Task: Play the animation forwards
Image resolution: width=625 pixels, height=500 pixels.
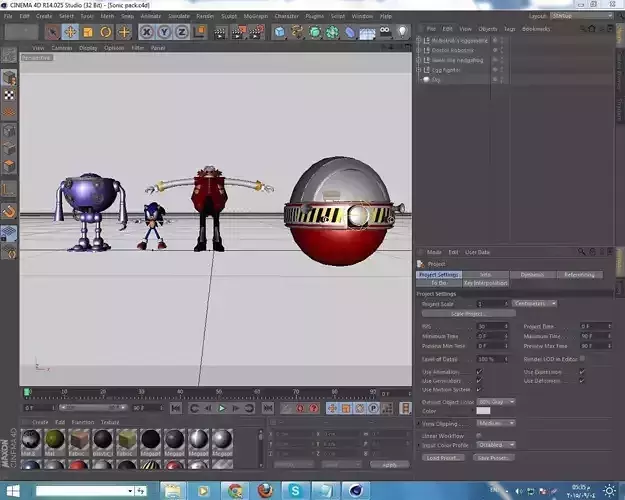Action: (x=222, y=408)
